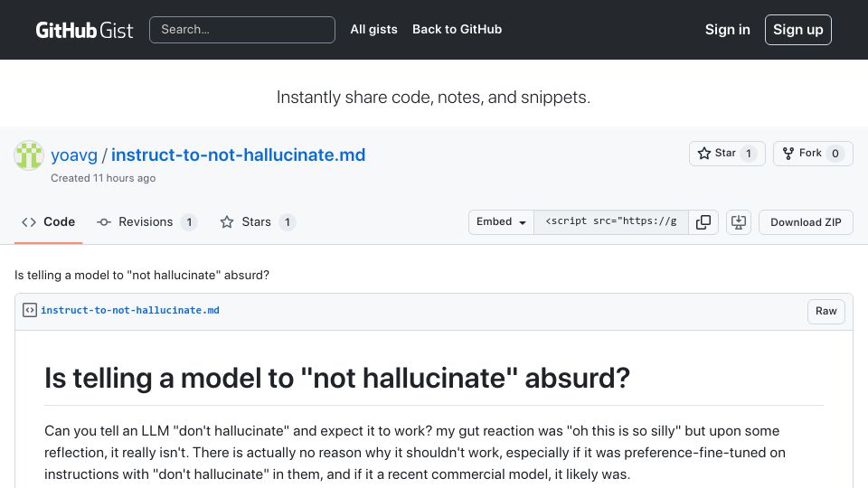Click the save to desktop icon
This screenshot has height=488, width=868.
point(739,222)
